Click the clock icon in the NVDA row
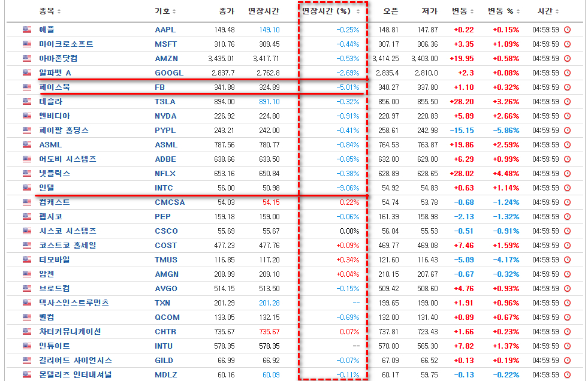This screenshot has width=588, height=381. 568,116
